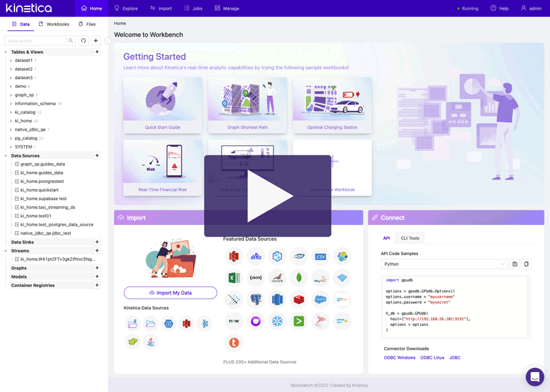Click the add button next to the refresh icon
This screenshot has height=392, width=550.
tap(96, 41)
